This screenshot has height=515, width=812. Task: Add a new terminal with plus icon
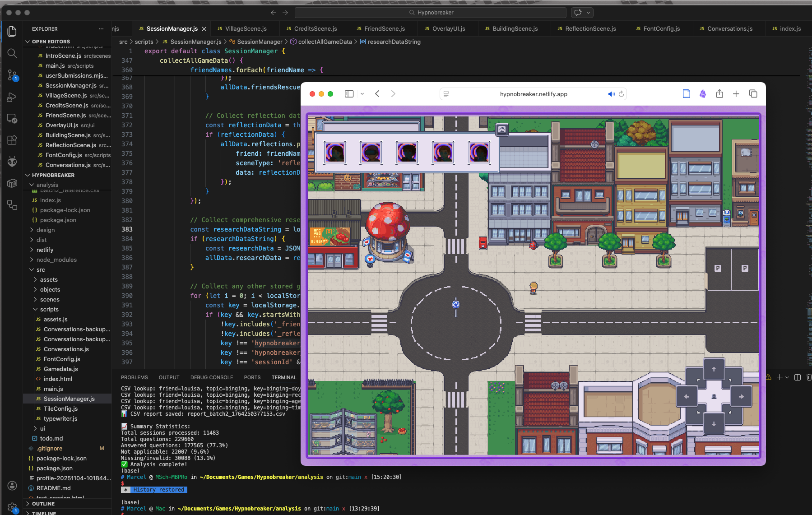pyautogui.click(x=780, y=377)
